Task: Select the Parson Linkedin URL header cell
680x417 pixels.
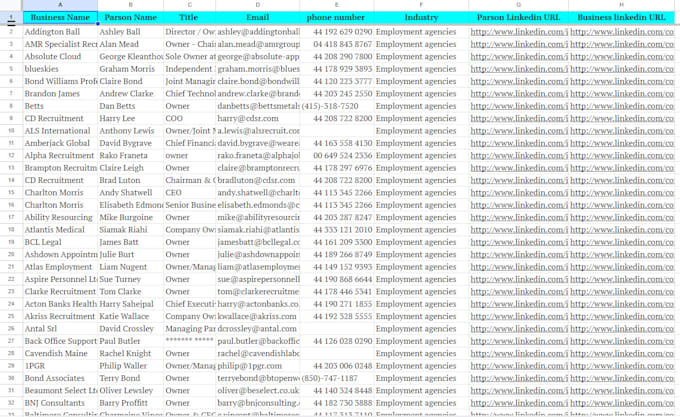Action: tap(518, 18)
